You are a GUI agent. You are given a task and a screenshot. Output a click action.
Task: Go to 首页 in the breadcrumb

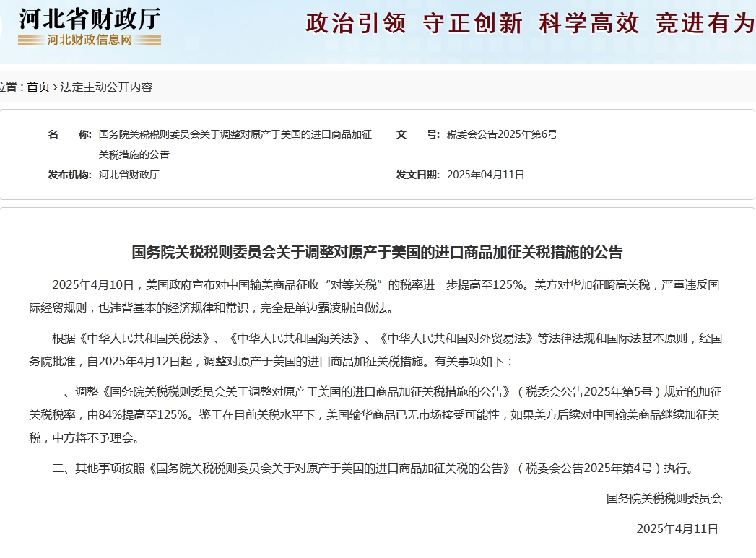click(38, 87)
